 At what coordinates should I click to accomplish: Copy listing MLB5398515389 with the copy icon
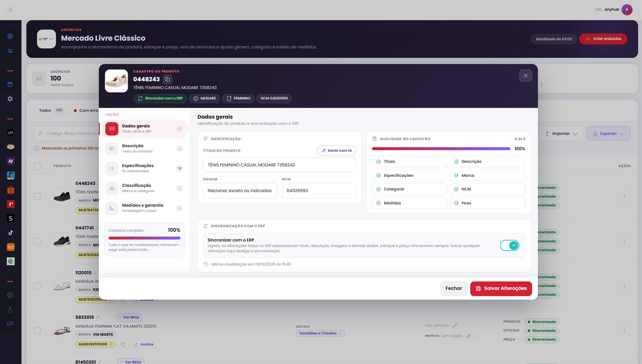pyautogui.click(x=123, y=344)
